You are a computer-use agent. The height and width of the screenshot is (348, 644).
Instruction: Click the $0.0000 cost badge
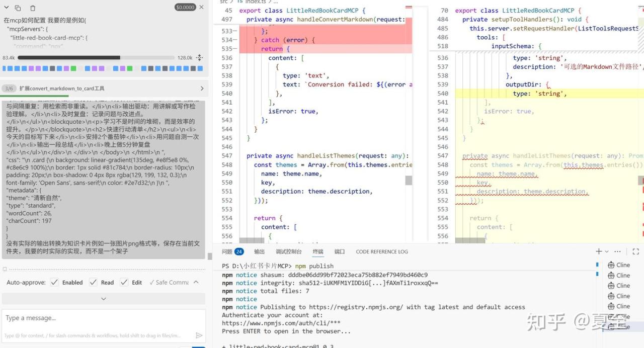[x=185, y=7]
